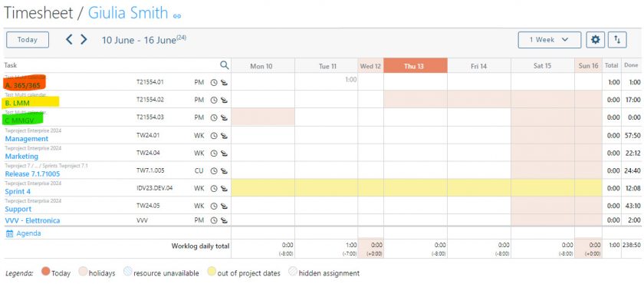This screenshot has width=644, height=284.
Task: Click expense icon for Marketing row
Action: coord(224,154)
